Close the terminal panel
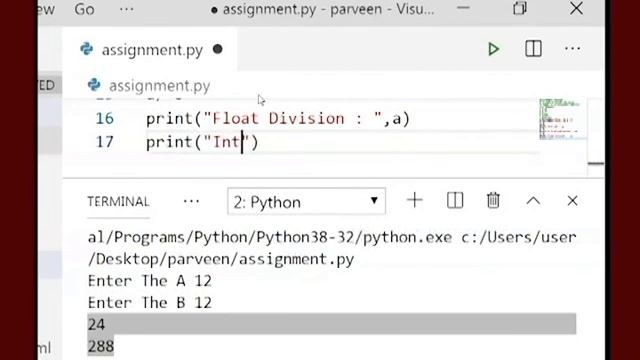This screenshot has width=640, height=360. coord(572,200)
